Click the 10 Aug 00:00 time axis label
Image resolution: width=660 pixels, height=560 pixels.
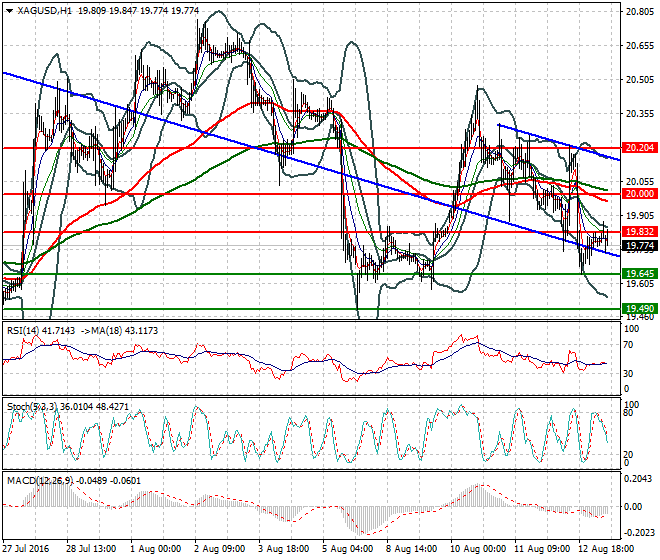478,549
